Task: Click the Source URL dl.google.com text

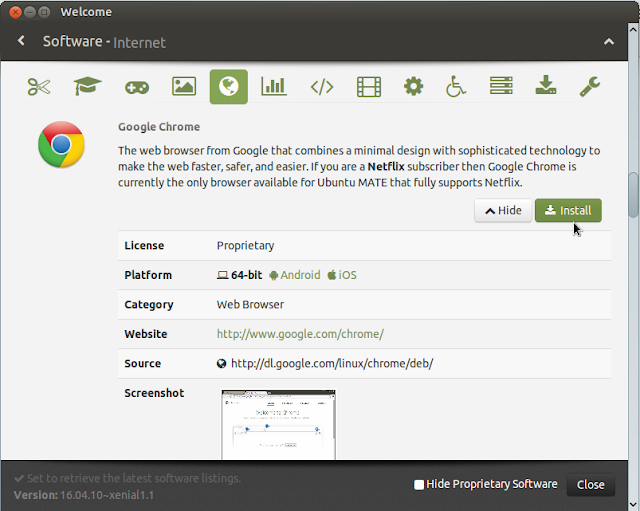Action: [x=332, y=363]
